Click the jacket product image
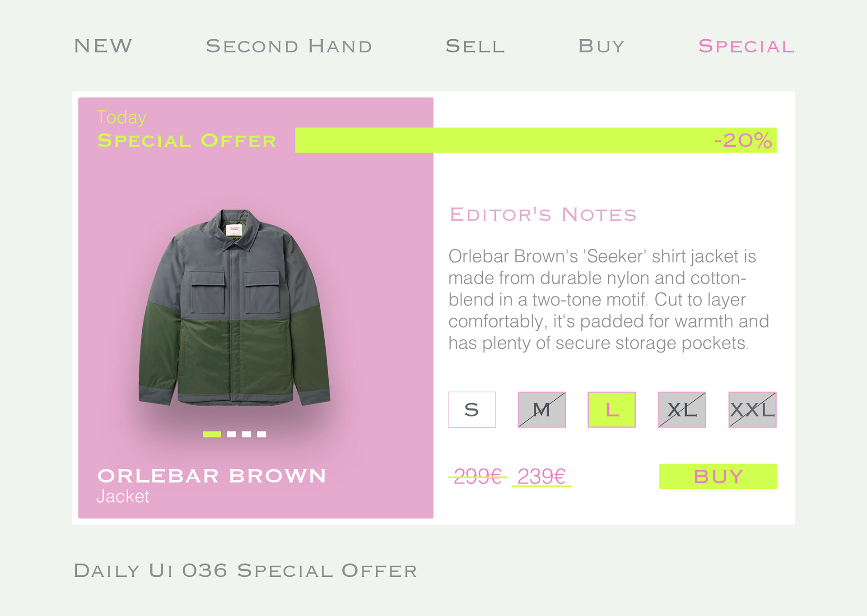Image resolution: width=867 pixels, height=616 pixels. [x=235, y=307]
